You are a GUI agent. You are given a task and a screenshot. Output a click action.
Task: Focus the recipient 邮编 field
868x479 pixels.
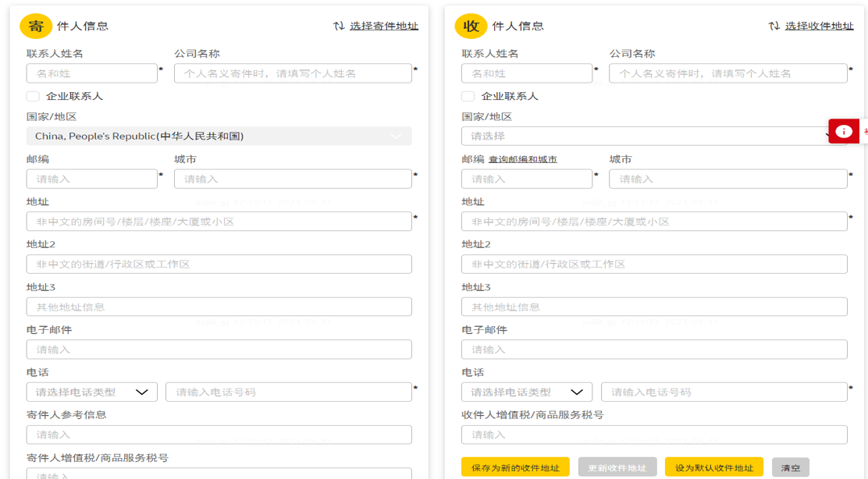click(x=527, y=179)
